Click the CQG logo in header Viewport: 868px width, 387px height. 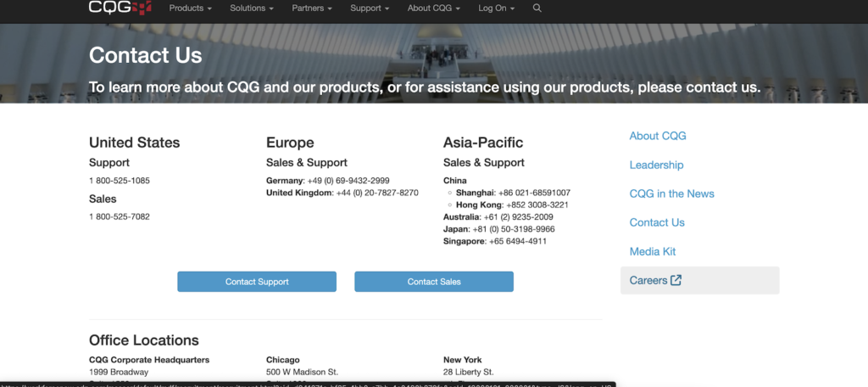point(120,8)
